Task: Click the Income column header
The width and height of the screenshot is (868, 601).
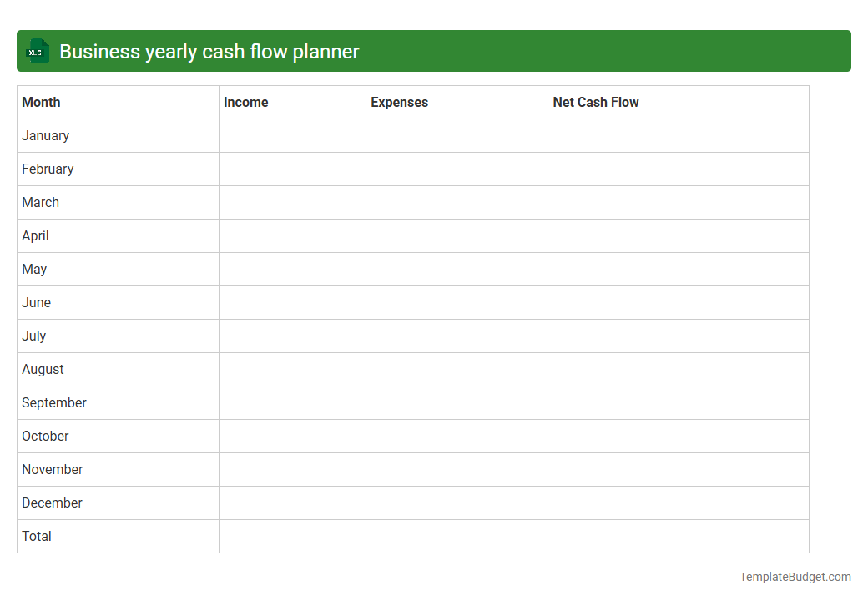Action: pyautogui.click(x=245, y=102)
